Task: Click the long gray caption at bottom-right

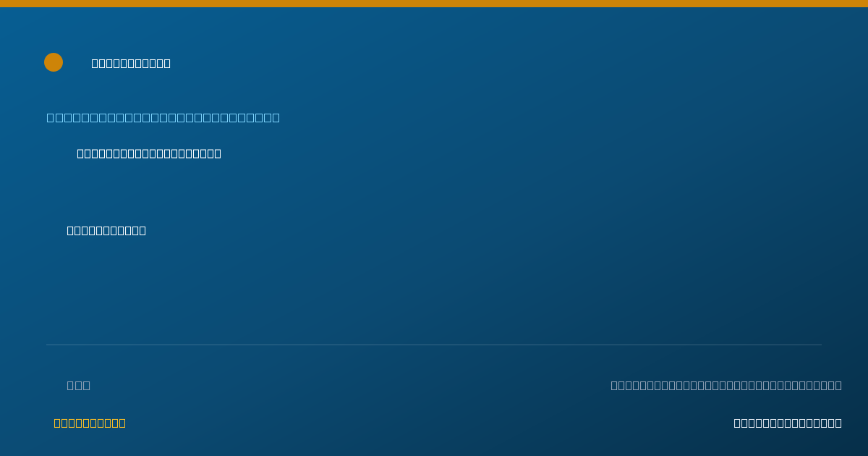Action: click(726, 385)
